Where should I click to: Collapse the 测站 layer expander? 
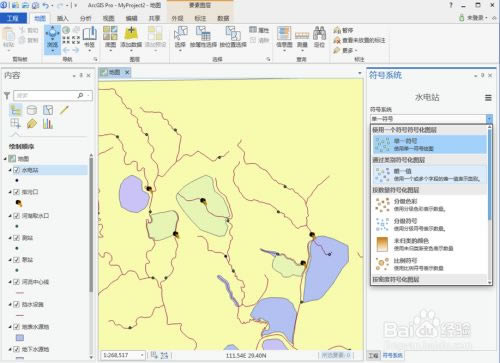10,238
